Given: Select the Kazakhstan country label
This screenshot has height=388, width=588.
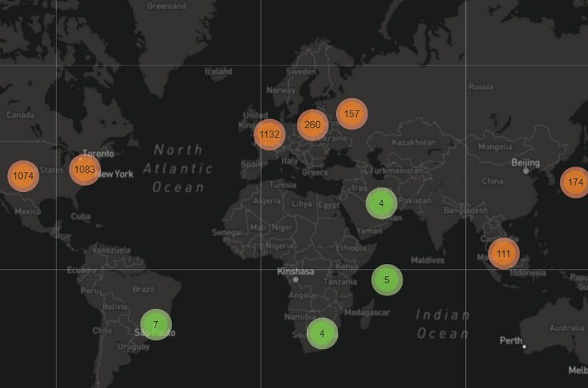Looking at the screenshot, I should pos(414,143).
